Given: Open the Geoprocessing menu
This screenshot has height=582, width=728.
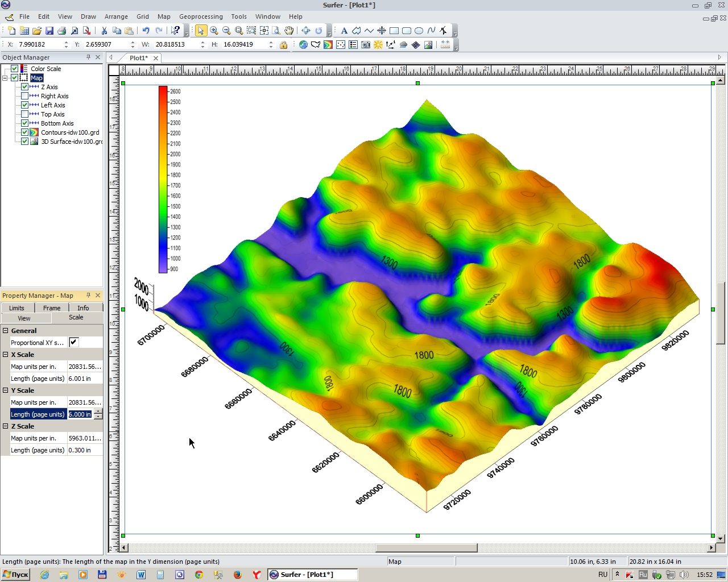Looking at the screenshot, I should pyautogui.click(x=201, y=16).
